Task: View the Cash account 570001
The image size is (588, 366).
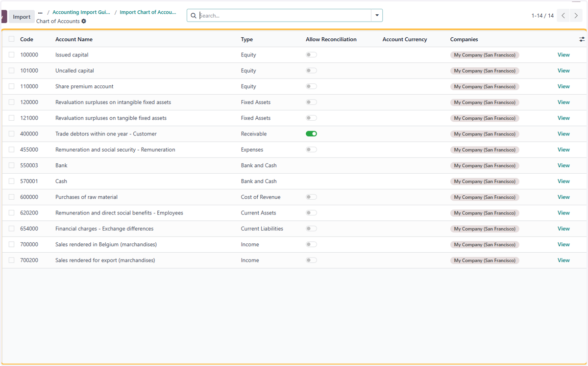Action: pos(563,181)
